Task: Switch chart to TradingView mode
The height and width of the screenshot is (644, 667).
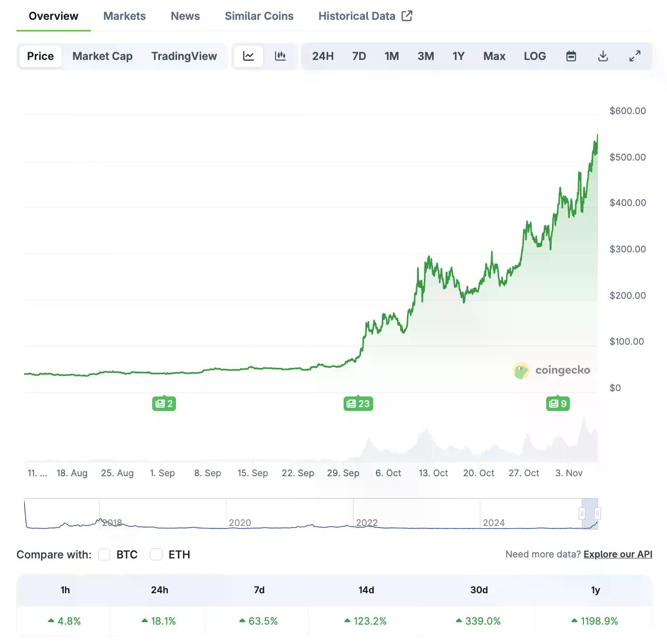Action: click(184, 56)
